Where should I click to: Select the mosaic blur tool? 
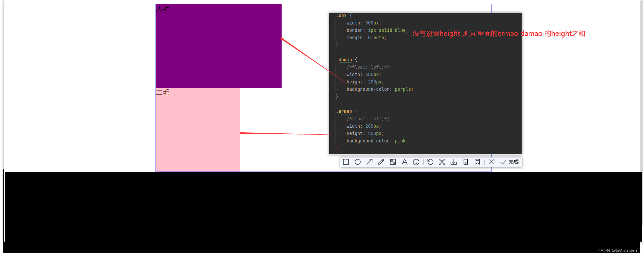click(x=393, y=162)
